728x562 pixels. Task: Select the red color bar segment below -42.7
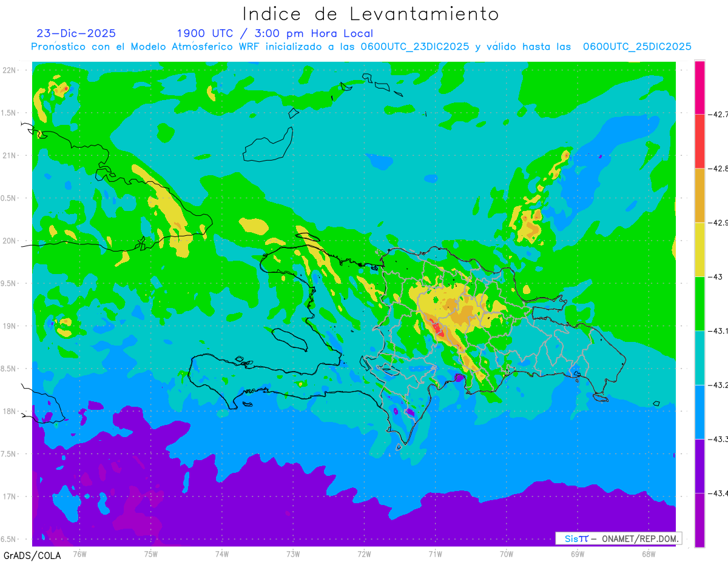pyautogui.click(x=699, y=141)
